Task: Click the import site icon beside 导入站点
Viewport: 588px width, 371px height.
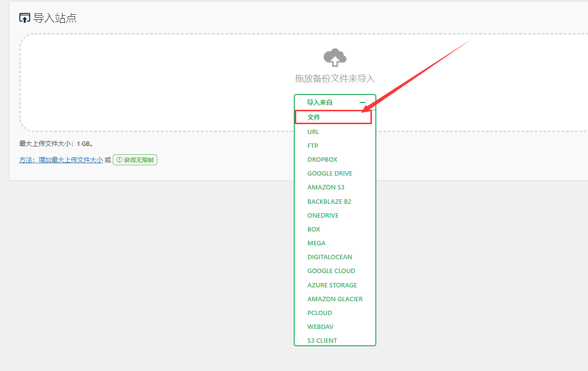Action: (x=25, y=18)
